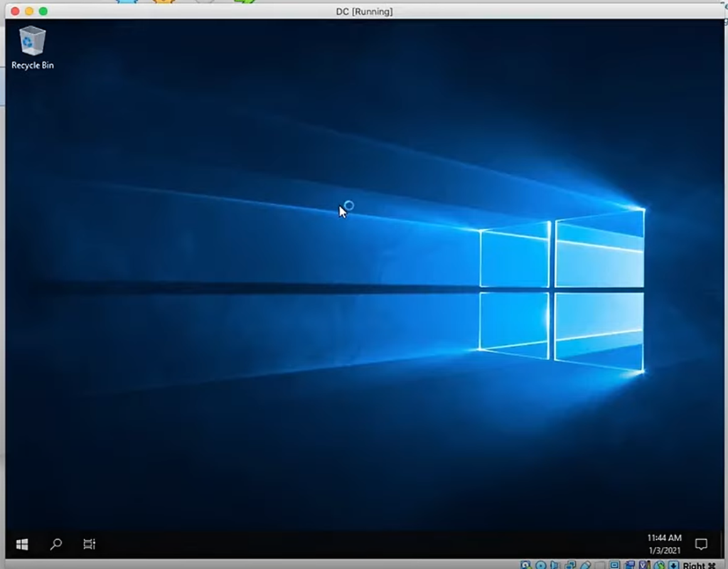Click the VirtualBox network adapter indicator

pos(571,566)
